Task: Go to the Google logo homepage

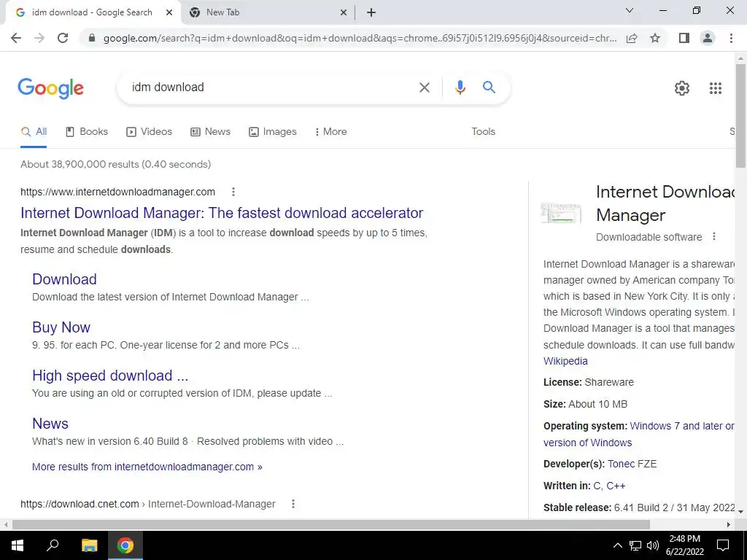Action: [50, 88]
